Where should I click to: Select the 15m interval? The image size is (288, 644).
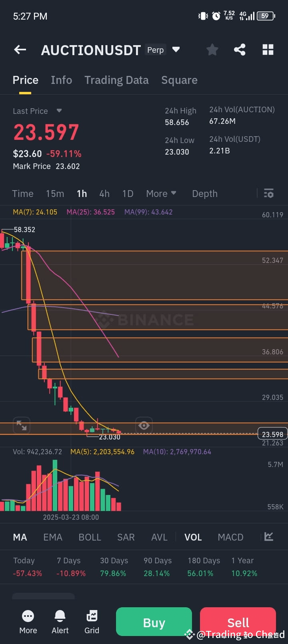(x=55, y=194)
